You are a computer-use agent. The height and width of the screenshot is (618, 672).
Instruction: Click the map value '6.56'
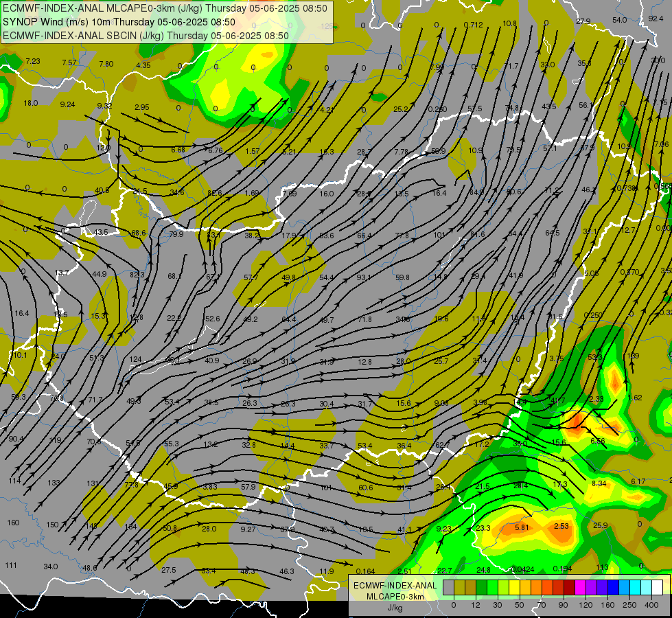598,441
